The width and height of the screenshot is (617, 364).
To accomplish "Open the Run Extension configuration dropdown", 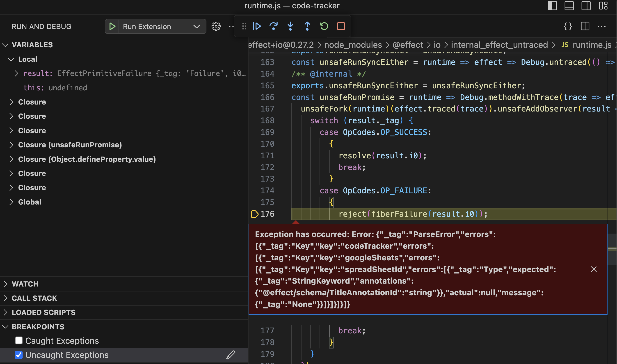I will (196, 27).
